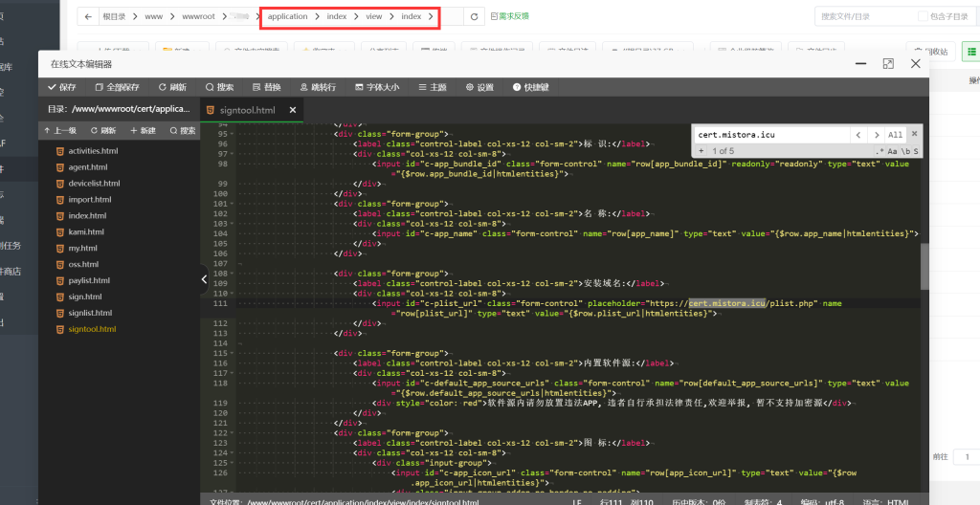Open the 替换 replace tool

pos(267,87)
